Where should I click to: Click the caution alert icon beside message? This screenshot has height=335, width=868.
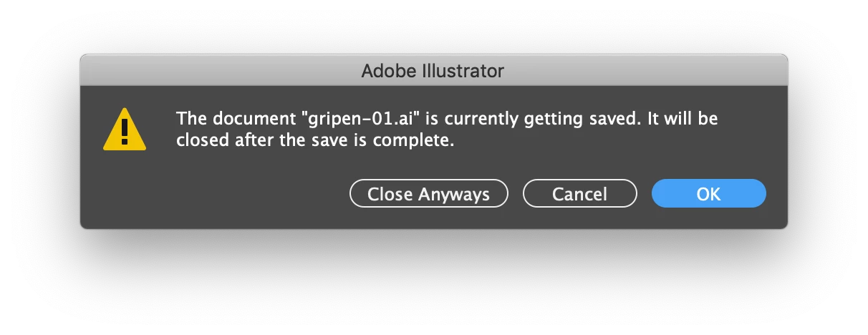tap(125, 130)
